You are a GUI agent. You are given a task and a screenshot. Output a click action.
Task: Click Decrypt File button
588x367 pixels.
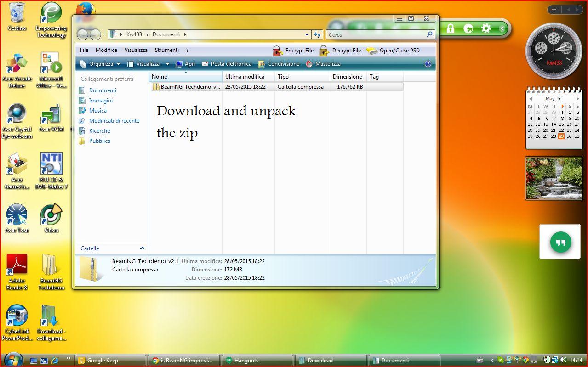click(340, 51)
